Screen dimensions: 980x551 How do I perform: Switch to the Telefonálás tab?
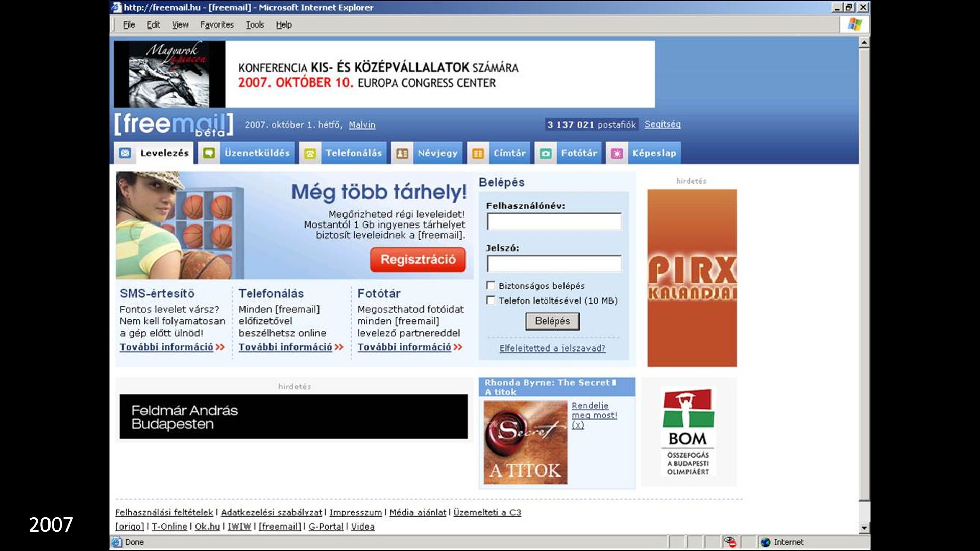click(x=343, y=153)
